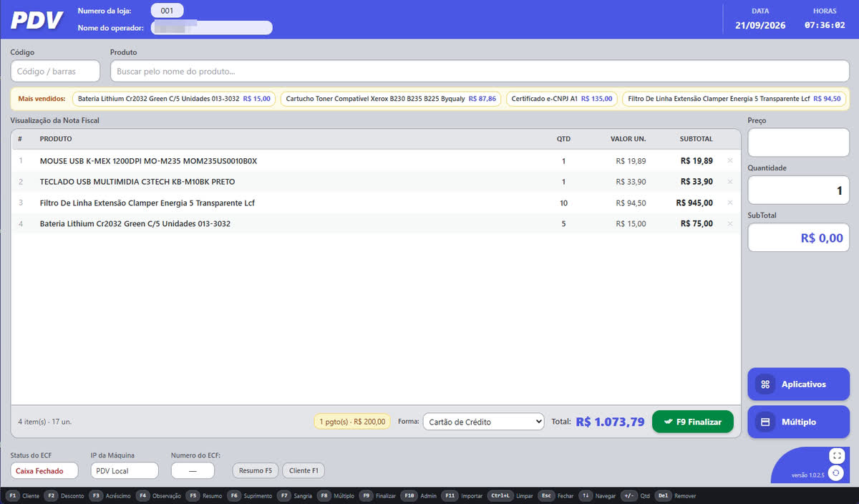Open the Forma payment method dropdown
The height and width of the screenshot is (504, 859).
coord(483,422)
